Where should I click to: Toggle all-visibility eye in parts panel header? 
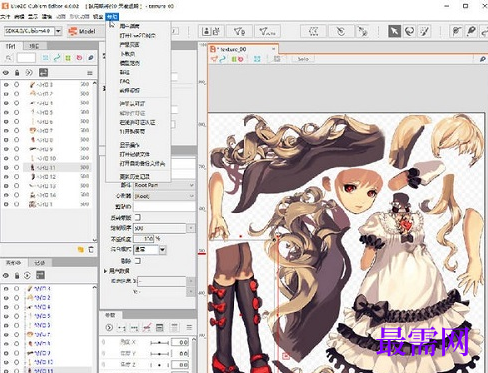pyautogui.click(x=6, y=72)
